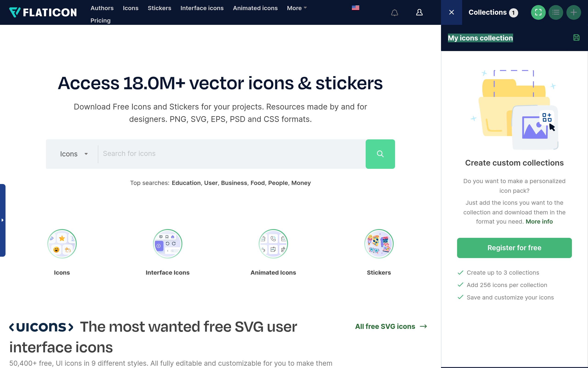Search top term Business
588x368 pixels.
pyautogui.click(x=234, y=183)
